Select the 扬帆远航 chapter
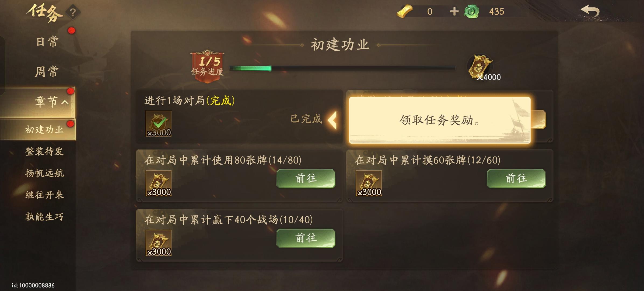The width and height of the screenshot is (644, 291). [x=45, y=173]
